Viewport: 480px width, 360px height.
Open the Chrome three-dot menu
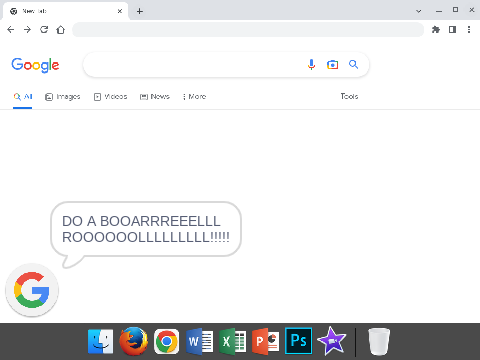point(469,30)
